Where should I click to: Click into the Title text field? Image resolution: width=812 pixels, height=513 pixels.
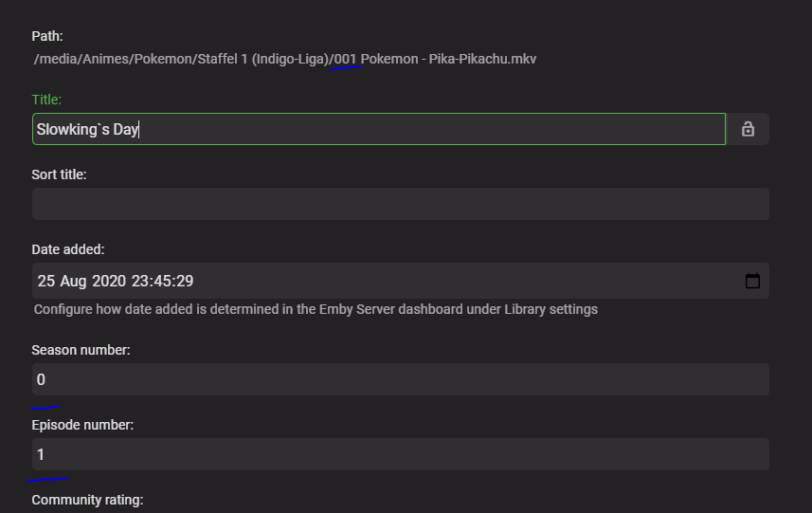point(379,129)
